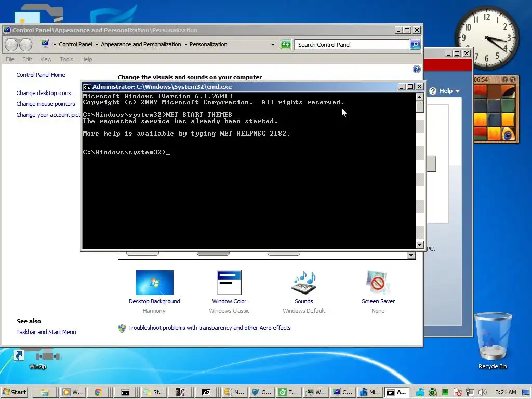
Task: Click the desktop clock gadget
Action: 486,38
